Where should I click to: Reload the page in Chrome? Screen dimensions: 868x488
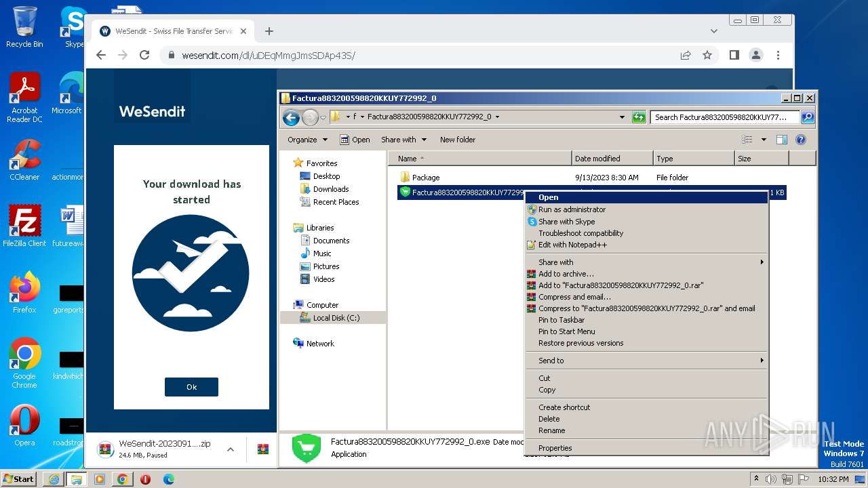point(144,56)
